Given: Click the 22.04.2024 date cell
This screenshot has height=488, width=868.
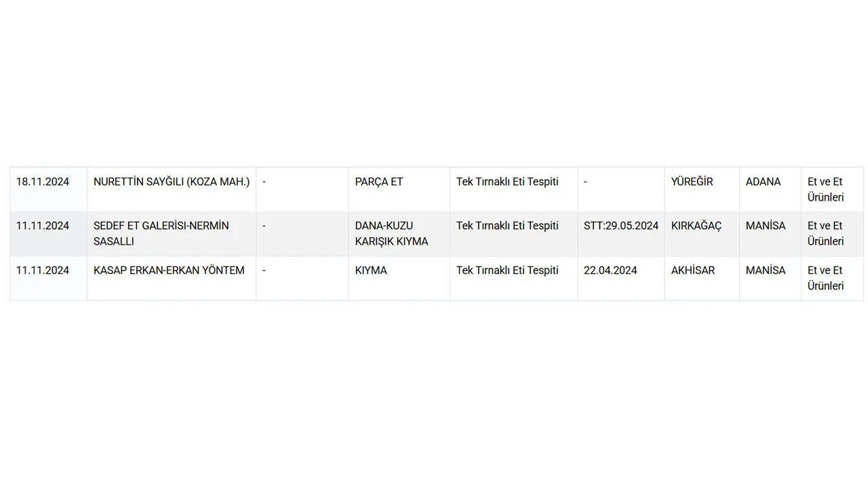Looking at the screenshot, I should click(x=610, y=270).
